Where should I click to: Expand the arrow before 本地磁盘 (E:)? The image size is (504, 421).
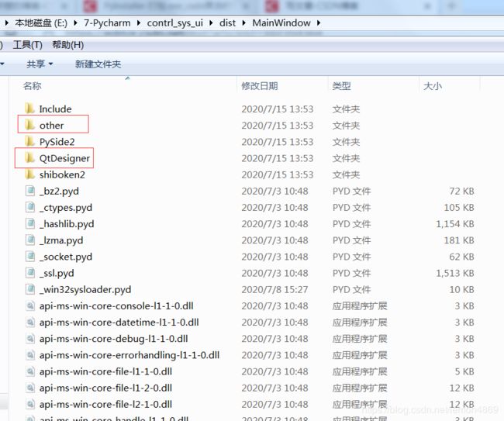coord(7,22)
